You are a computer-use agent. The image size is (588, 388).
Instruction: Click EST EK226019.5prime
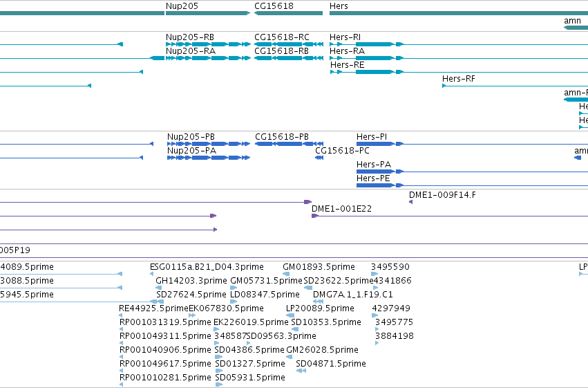tap(251, 322)
